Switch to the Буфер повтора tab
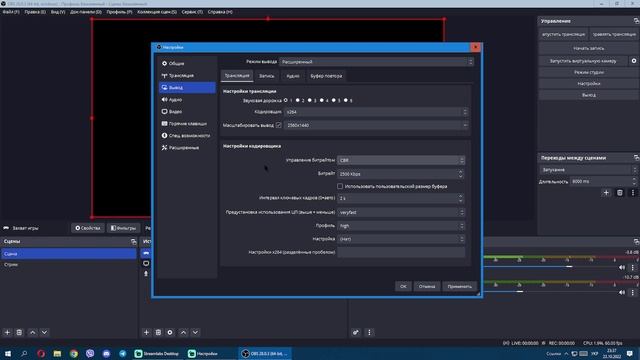640x360 pixels. 326,76
